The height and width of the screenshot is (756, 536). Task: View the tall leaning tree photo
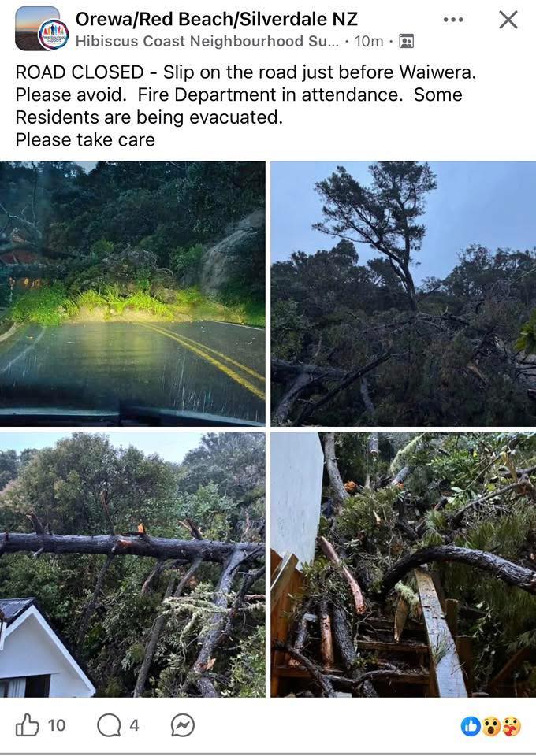[404, 294]
